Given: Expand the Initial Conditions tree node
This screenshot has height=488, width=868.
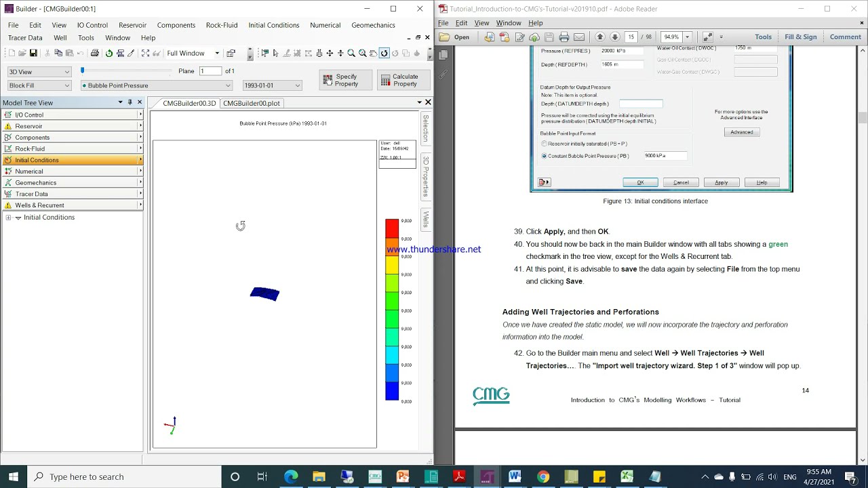Looking at the screenshot, I should 8,218.
